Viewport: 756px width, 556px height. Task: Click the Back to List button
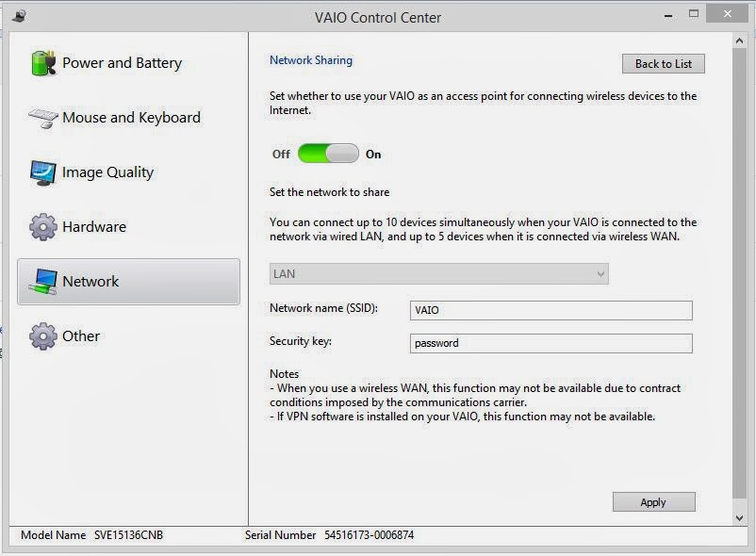pyautogui.click(x=664, y=63)
